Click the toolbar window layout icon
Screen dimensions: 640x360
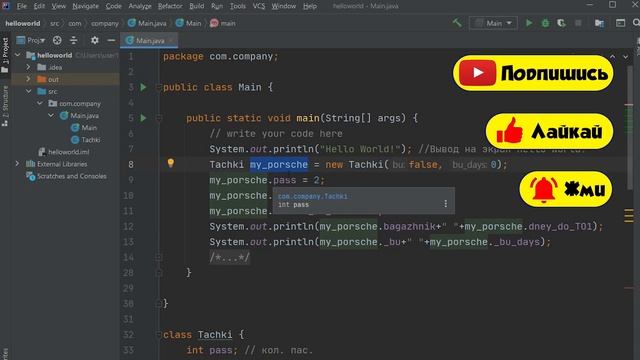click(x=620, y=23)
